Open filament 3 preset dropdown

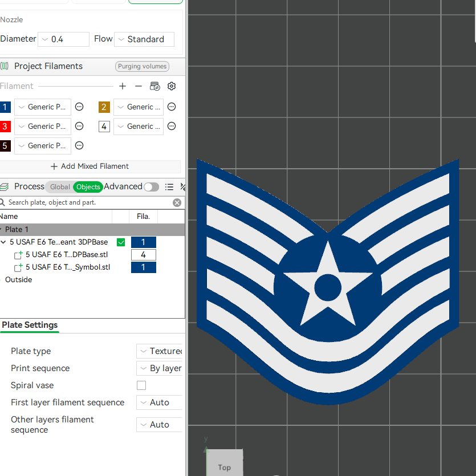coord(43,127)
